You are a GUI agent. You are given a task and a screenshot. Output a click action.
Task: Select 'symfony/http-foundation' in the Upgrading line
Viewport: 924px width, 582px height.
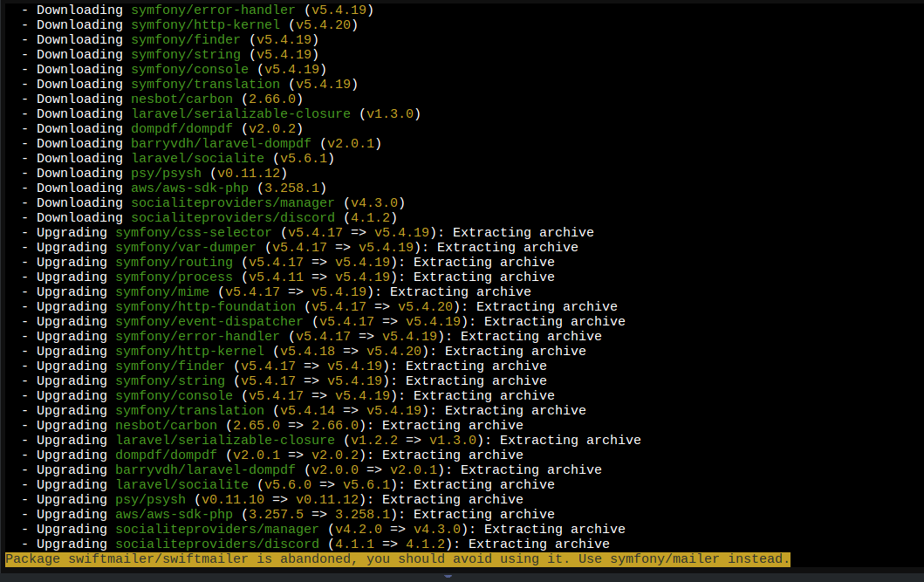pyautogui.click(x=205, y=306)
